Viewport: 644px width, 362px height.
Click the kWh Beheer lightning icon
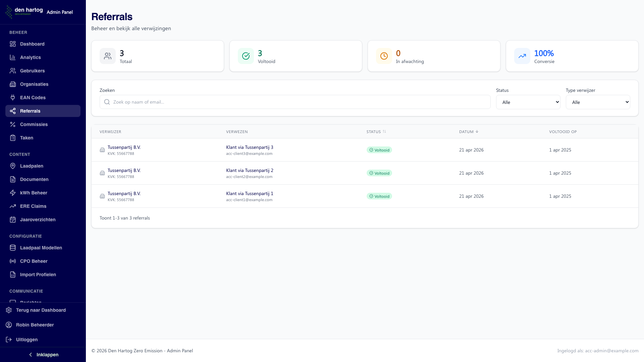click(x=13, y=193)
